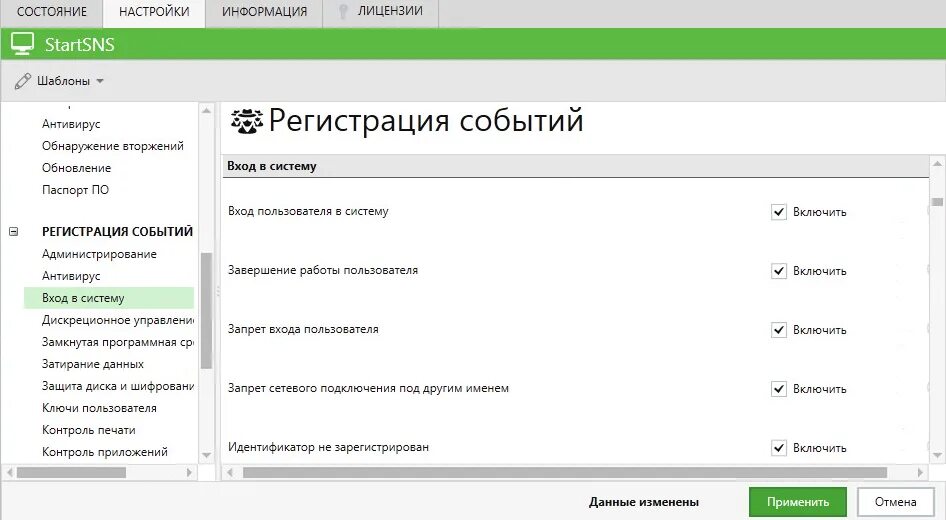Click the Регистрация событий page title
Image resolution: width=946 pixels, height=520 pixels.
426,120
